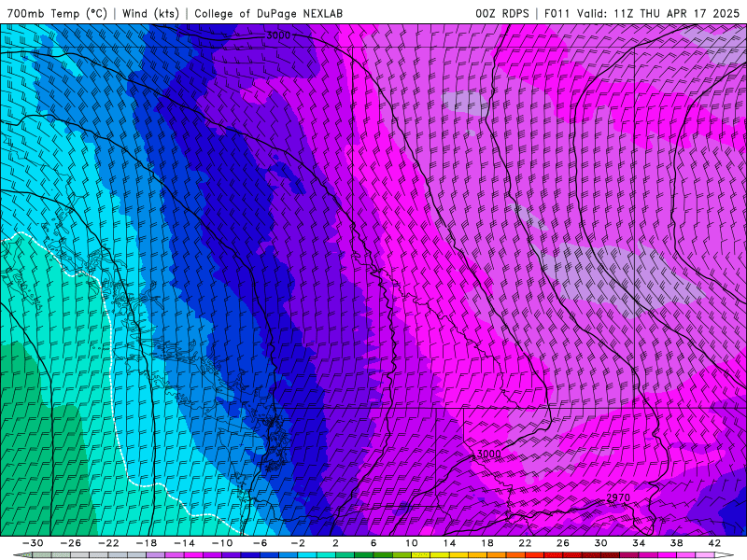Click the 3000 contour label near top edge
This screenshot has height=560, width=747.
[x=278, y=35]
